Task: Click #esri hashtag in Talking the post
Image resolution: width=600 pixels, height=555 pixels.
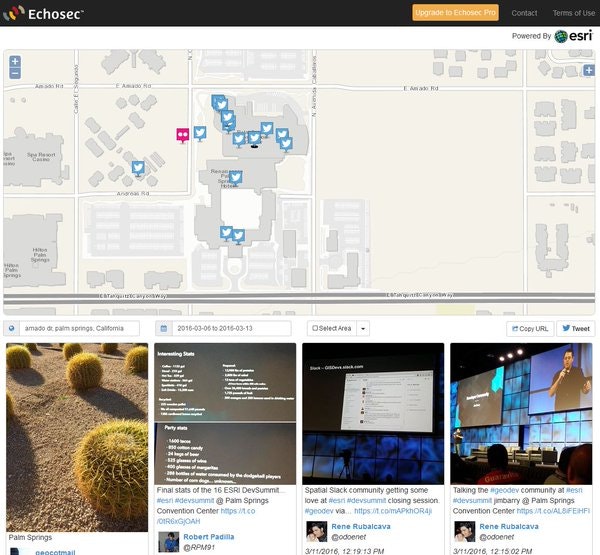Action: pyautogui.click(x=574, y=490)
